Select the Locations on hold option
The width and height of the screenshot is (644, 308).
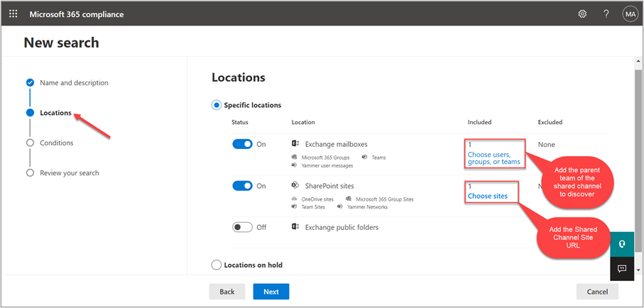pos(217,265)
